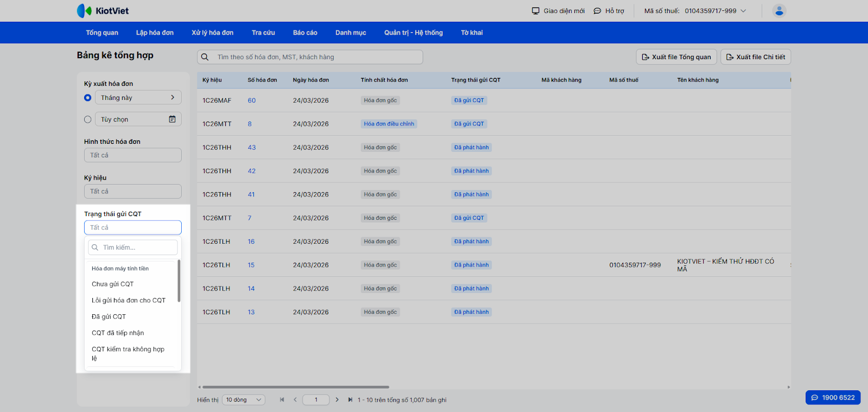Select the Tháng này radio button
Viewport: 868px width, 412px height.
click(88, 98)
